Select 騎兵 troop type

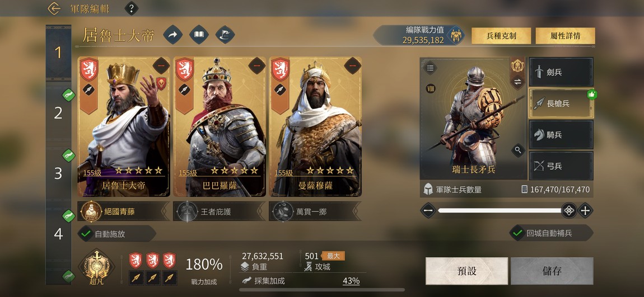pyautogui.click(x=561, y=135)
